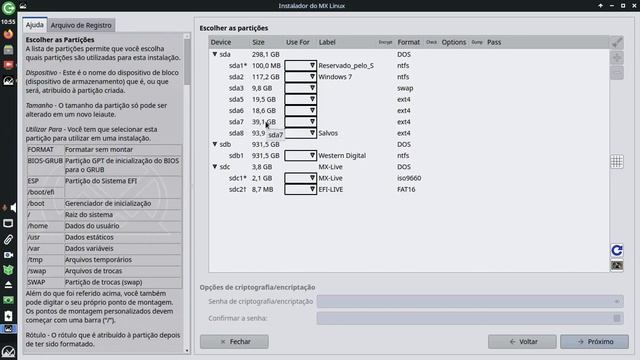This screenshot has width=640, height=360.
Task: Click the battery power tray icon
Action: tap(8, 316)
